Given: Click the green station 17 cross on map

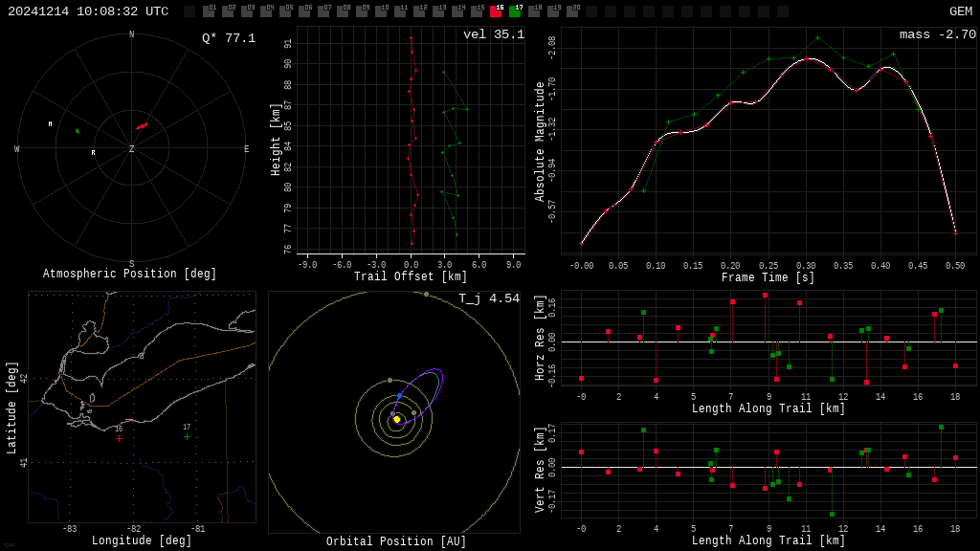Looking at the screenshot, I should [187, 436].
